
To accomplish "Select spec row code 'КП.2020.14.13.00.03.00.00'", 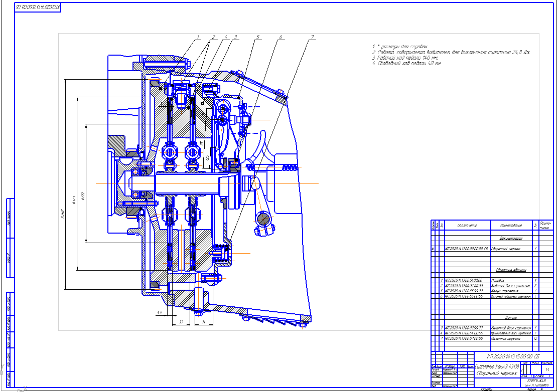I will coord(464,328).
